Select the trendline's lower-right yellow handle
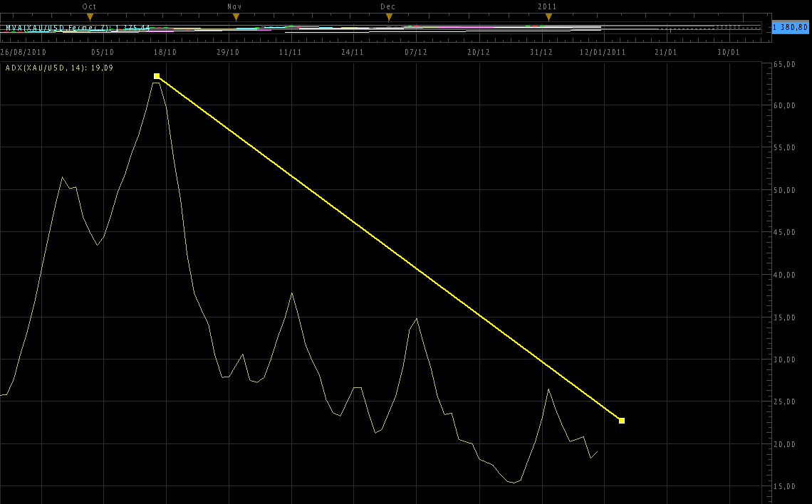The image size is (812, 504). click(x=622, y=421)
